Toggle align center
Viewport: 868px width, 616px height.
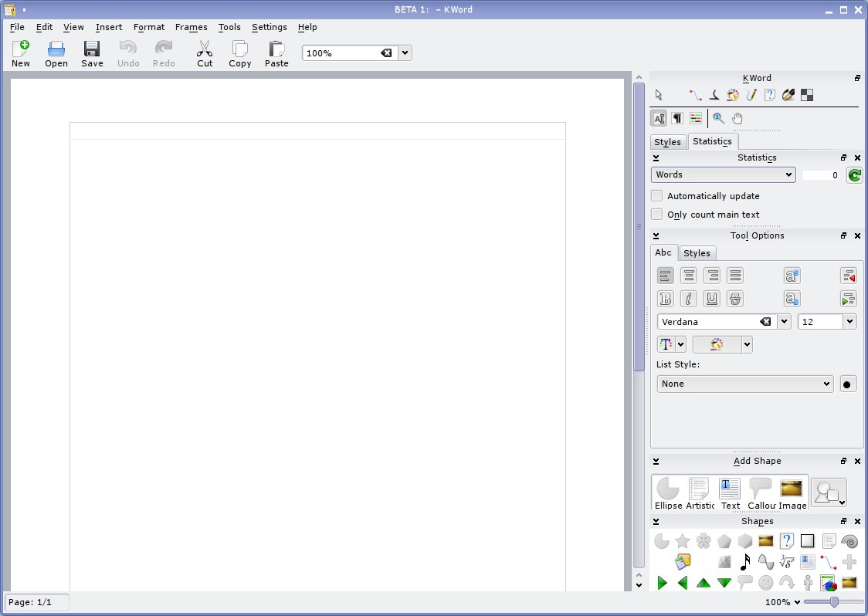(689, 276)
